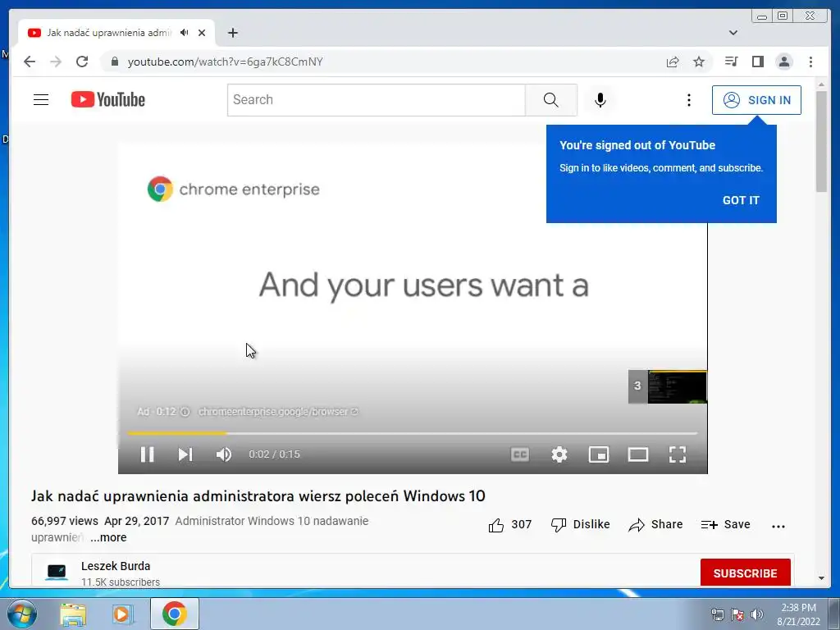Open tab search chevron dropdown
This screenshot has height=630, width=840.
coord(733,33)
